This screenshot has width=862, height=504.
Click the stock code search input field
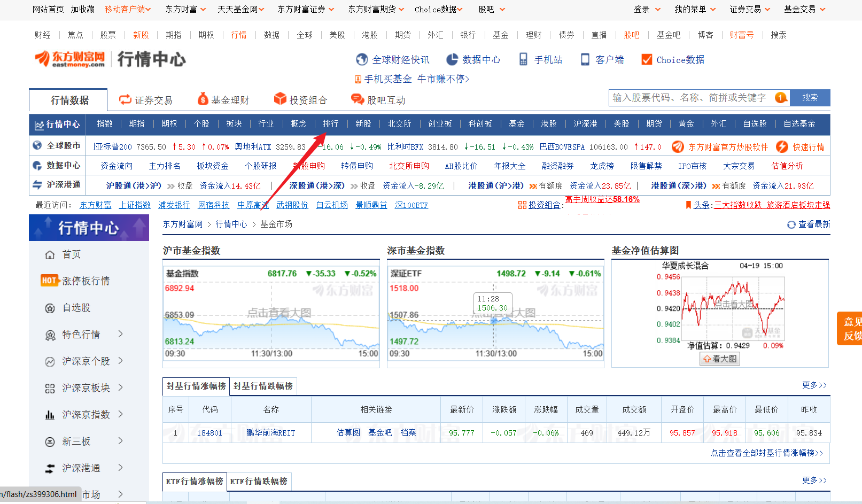(699, 97)
